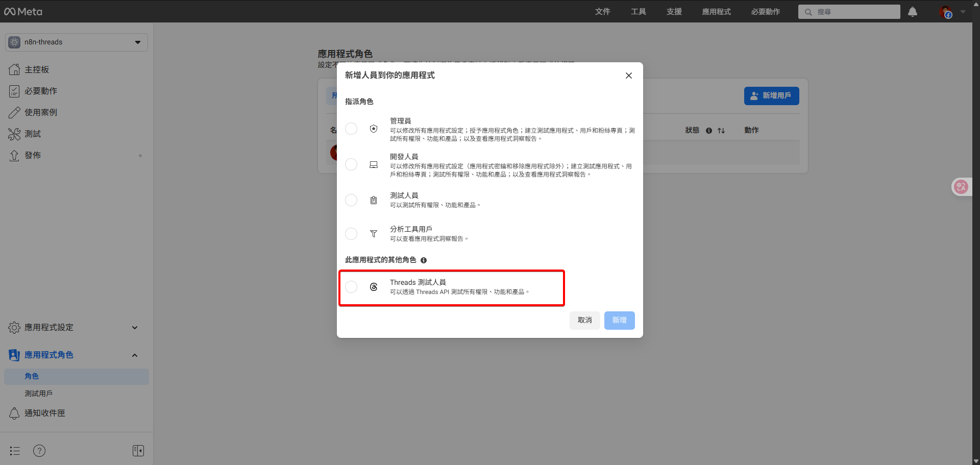The image size is (980, 465).
Task: Open the 通知收件匣 bell icon
Action: pyautogui.click(x=14, y=413)
